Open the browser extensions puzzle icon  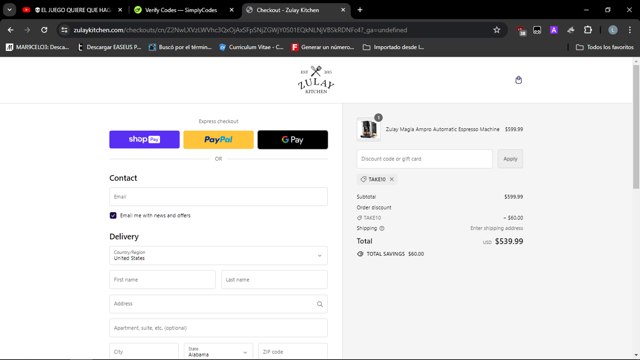588,30
